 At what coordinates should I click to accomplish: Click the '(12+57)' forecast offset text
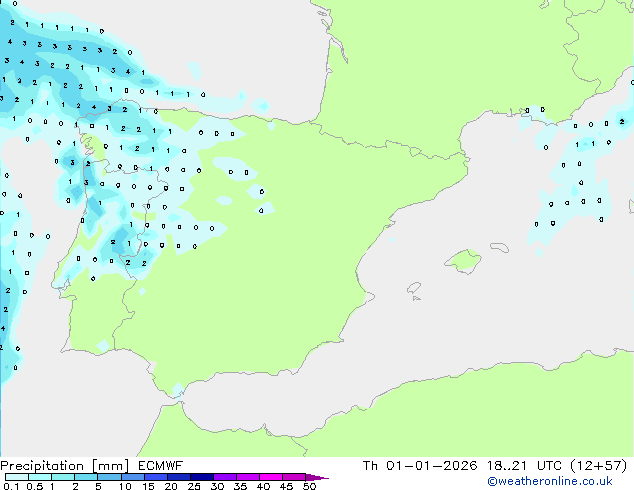(x=599, y=466)
